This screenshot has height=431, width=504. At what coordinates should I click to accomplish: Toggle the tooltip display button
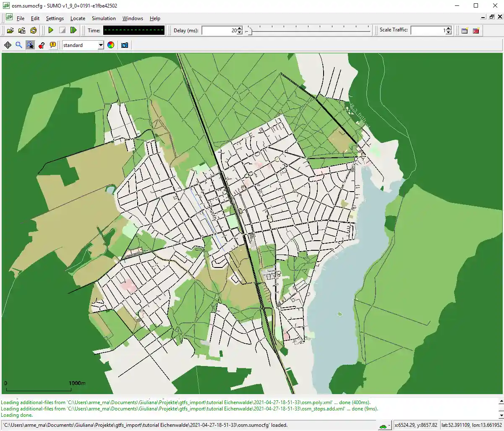(x=53, y=45)
